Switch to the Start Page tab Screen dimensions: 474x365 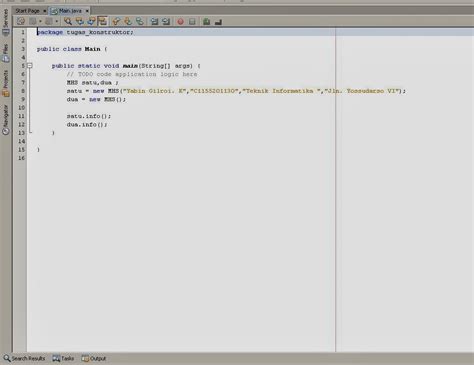click(x=27, y=11)
